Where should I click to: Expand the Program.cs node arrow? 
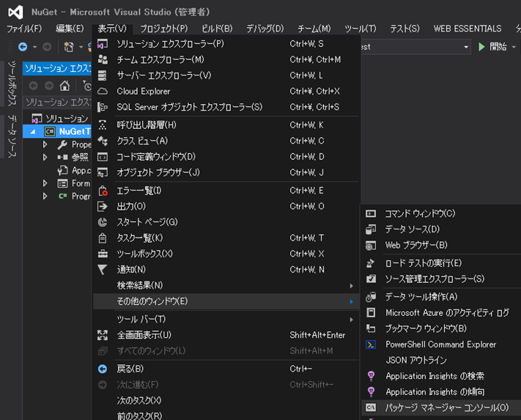point(45,196)
